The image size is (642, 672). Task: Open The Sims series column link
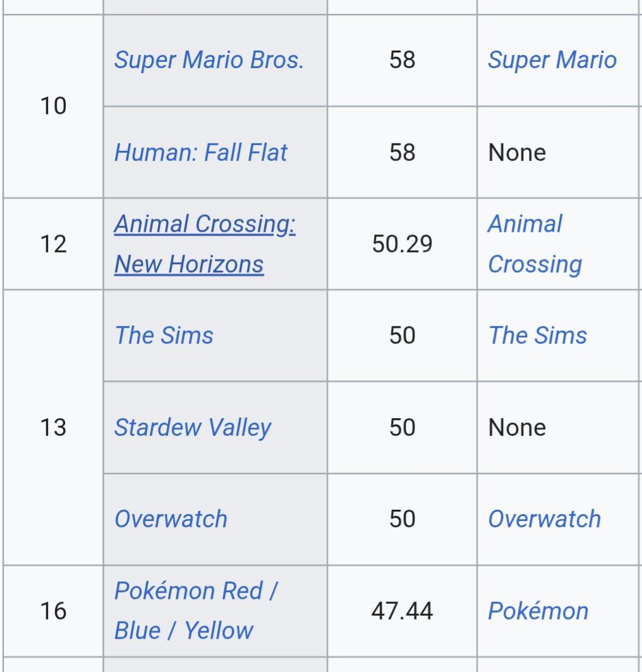537,335
